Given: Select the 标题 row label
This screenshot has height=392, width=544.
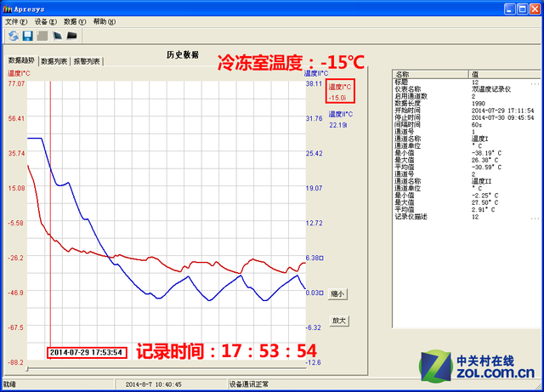Looking at the screenshot, I should point(401,82).
